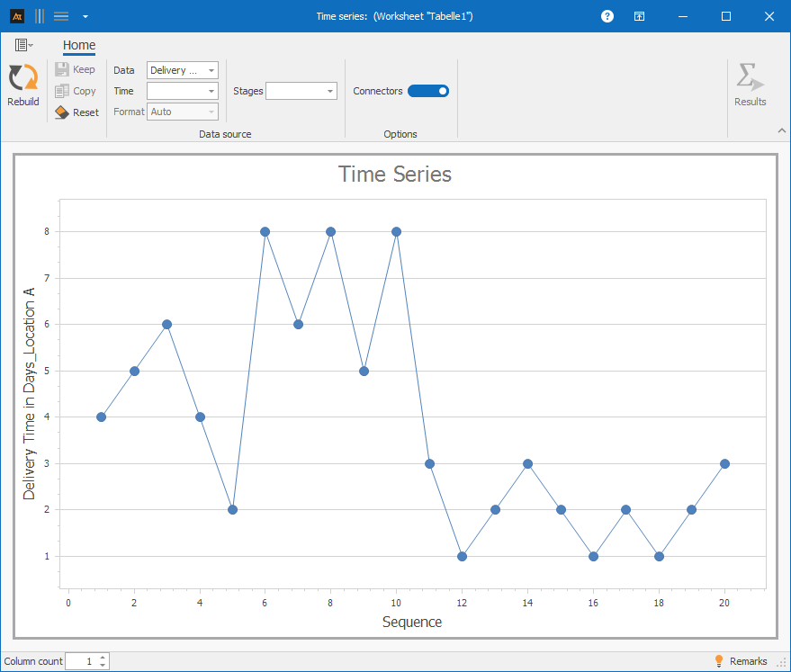Click the vertical bars icon in the title bar

tap(40, 16)
